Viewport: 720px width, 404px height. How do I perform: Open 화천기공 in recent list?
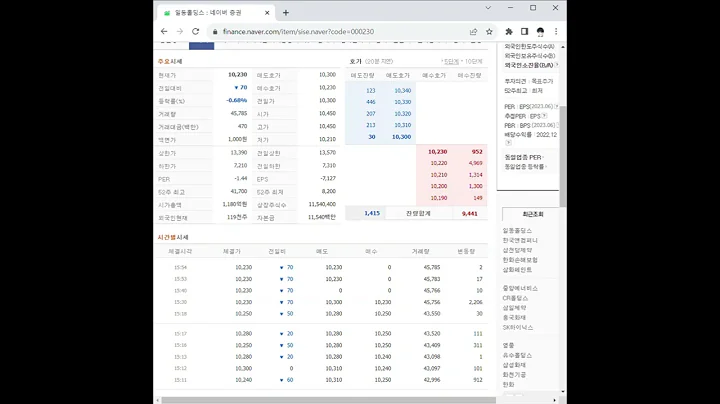514,375
